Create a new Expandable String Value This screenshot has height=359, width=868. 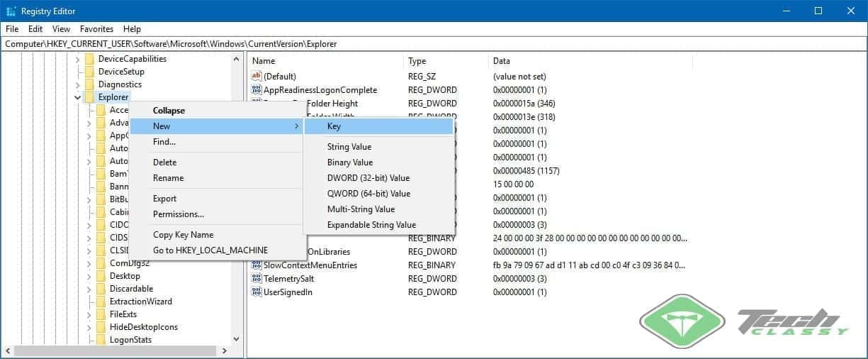tap(378, 225)
